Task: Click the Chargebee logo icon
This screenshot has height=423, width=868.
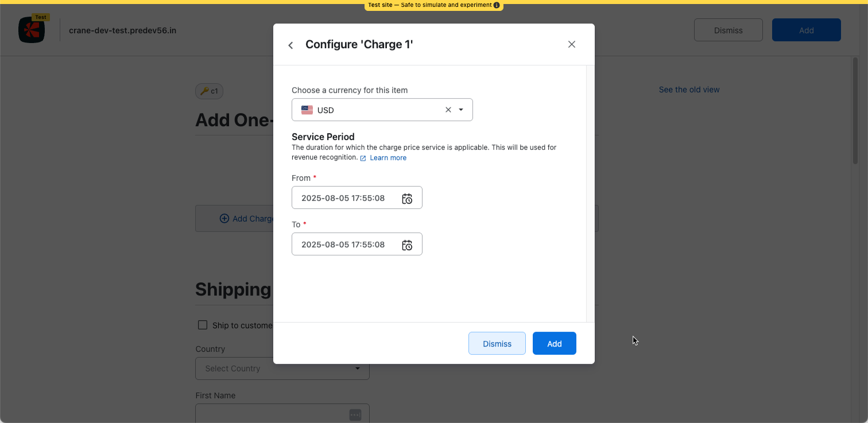Action: 31,30
